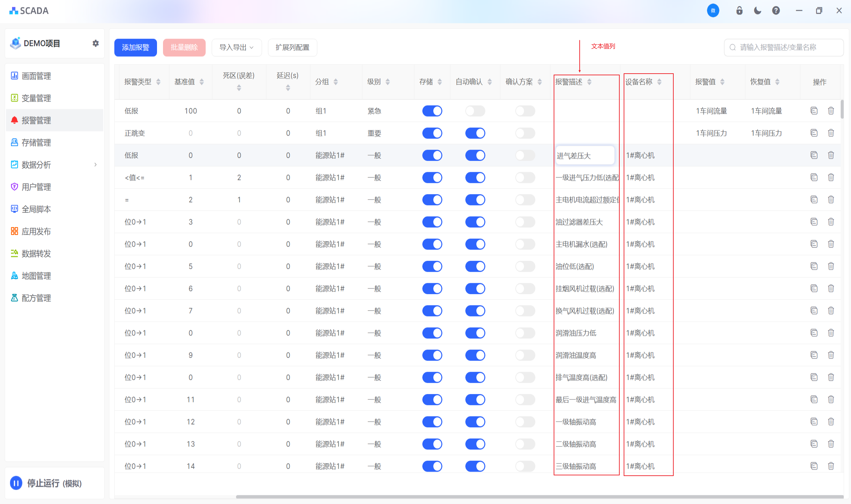851x504 pixels.
Task: Open the help question mark icon
Action: point(776,11)
